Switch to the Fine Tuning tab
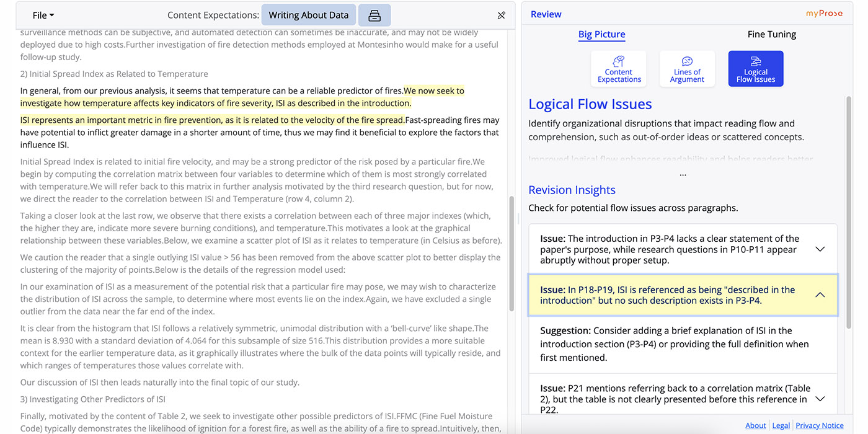 (x=771, y=34)
